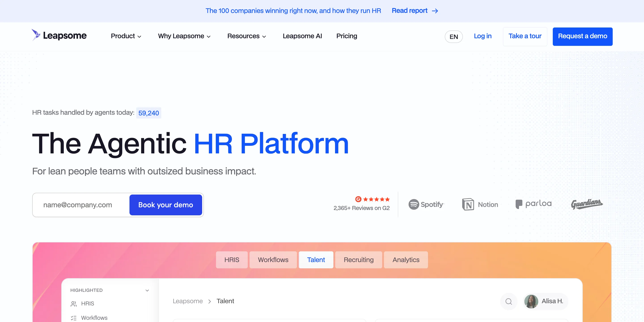Click the banner text about 100 companies
Image resolution: width=644 pixels, height=322 pixels.
293,11
